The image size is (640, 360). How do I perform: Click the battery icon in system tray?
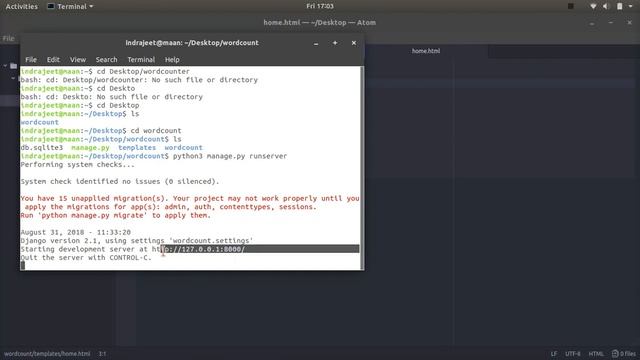pyautogui.click(x=619, y=6)
